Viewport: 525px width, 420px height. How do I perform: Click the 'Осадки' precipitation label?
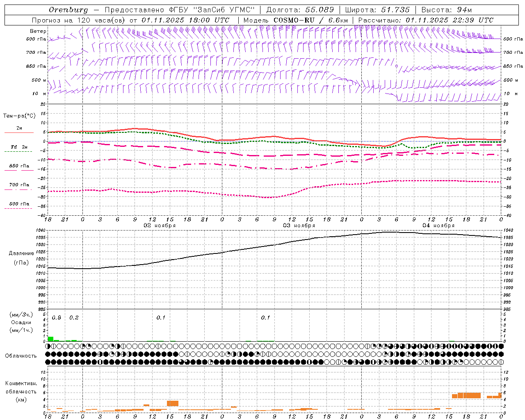pos(21,322)
